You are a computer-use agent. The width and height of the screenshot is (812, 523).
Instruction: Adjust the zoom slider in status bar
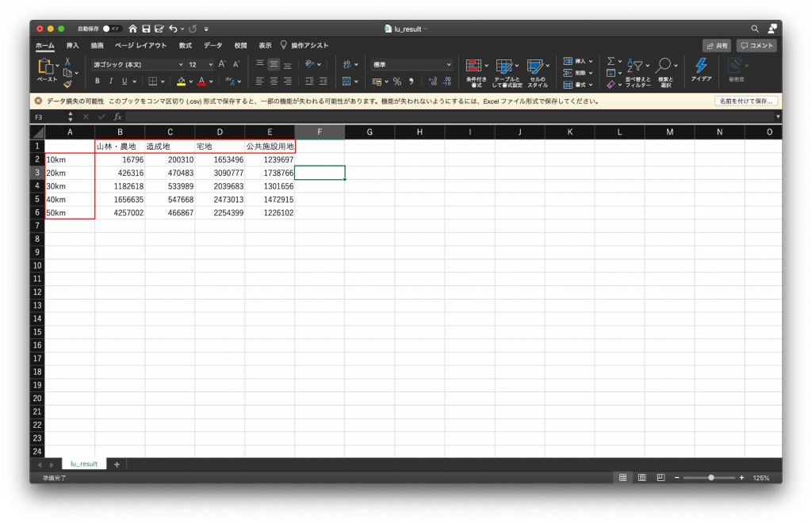coord(710,478)
